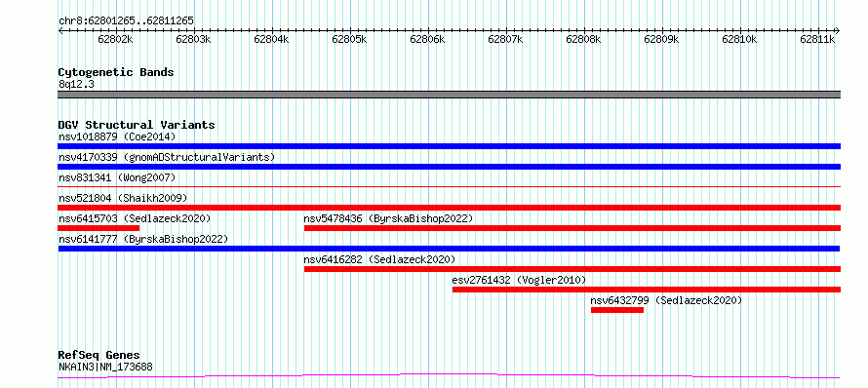
Task: Click the blue bar of nsv6141777
Action: click(x=449, y=249)
